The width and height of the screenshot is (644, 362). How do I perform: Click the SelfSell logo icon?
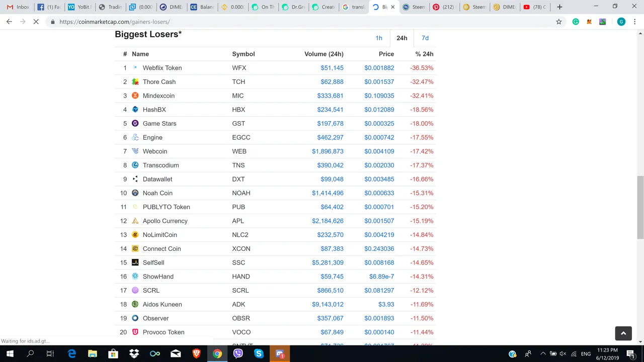pos(135,262)
